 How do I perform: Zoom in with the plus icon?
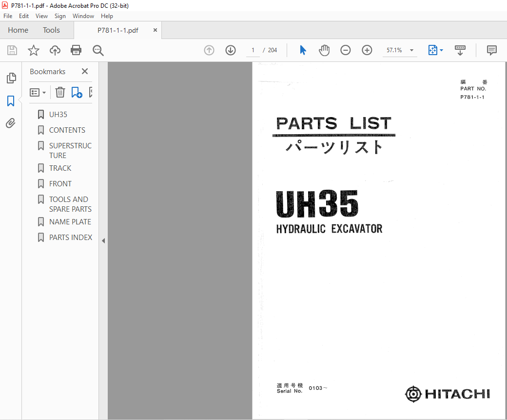point(367,50)
